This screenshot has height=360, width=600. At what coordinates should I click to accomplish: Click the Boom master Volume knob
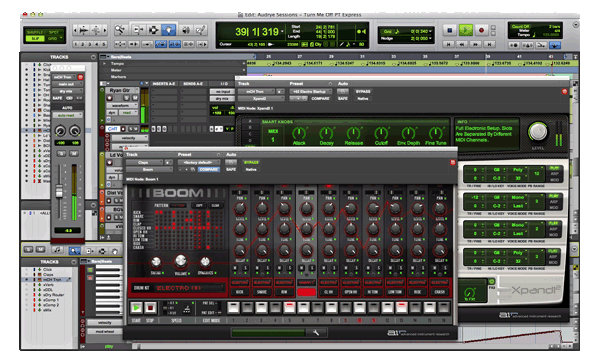181,261
